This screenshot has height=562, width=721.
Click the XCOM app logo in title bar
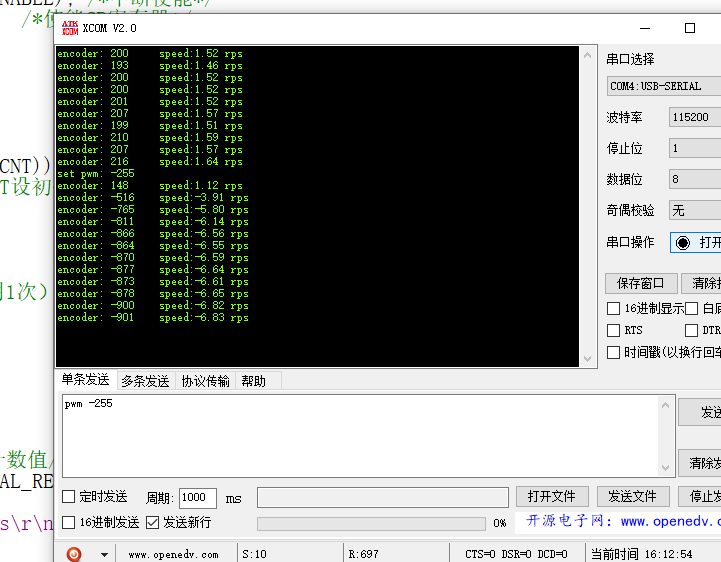point(70,28)
